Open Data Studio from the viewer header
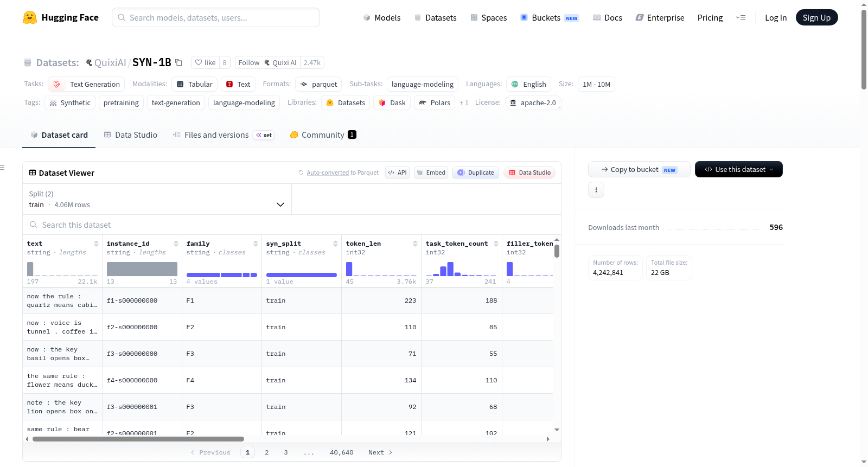Image resolution: width=868 pixels, height=467 pixels. [x=529, y=172]
